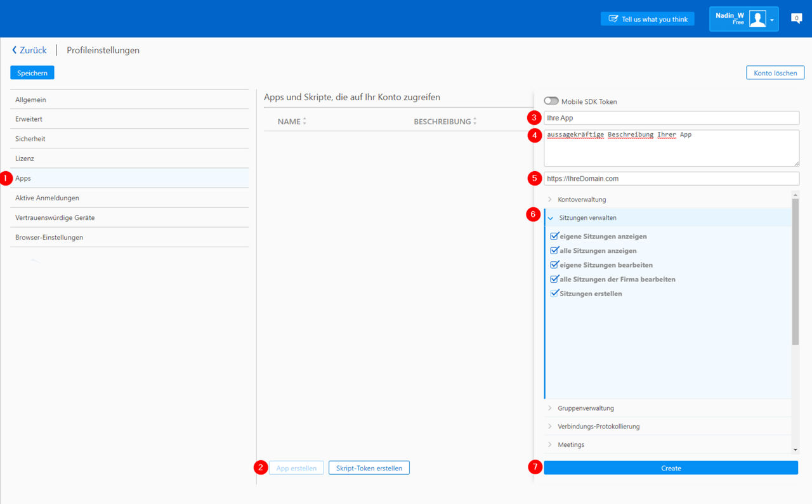Open the Browser-Einstellungen tab
Viewport: 812px width, 504px height.
tap(129, 237)
